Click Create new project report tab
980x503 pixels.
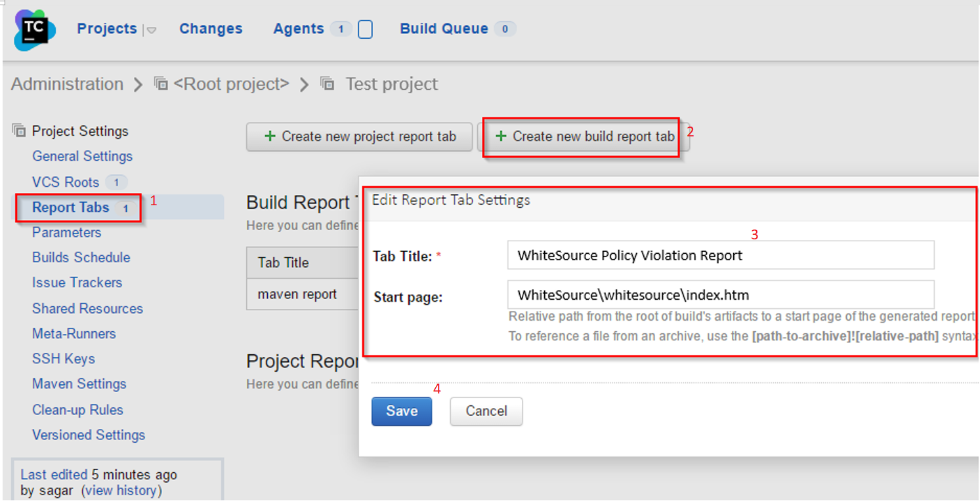point(359,136)
